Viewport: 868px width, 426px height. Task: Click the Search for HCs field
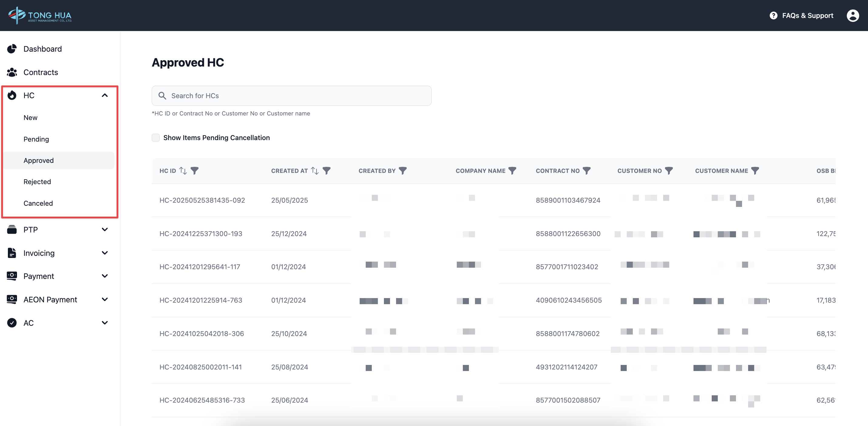pyautogui.click(x=291, y=96)
